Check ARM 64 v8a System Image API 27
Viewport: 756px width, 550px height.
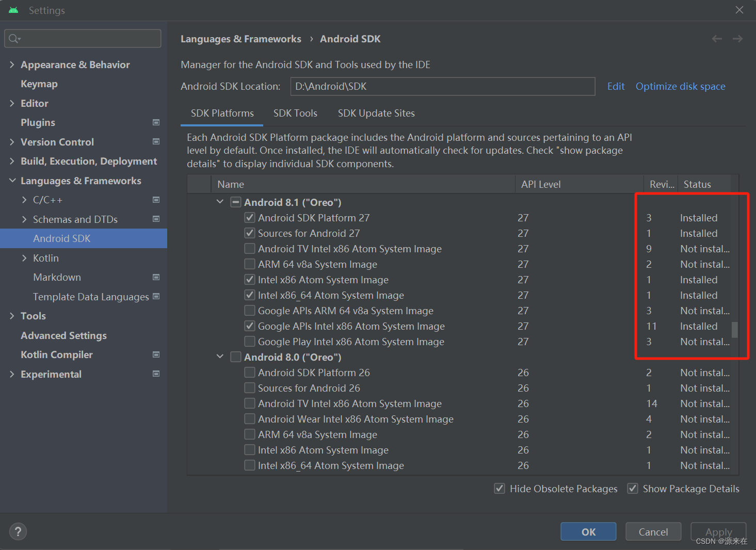click(x=250, y=264)
